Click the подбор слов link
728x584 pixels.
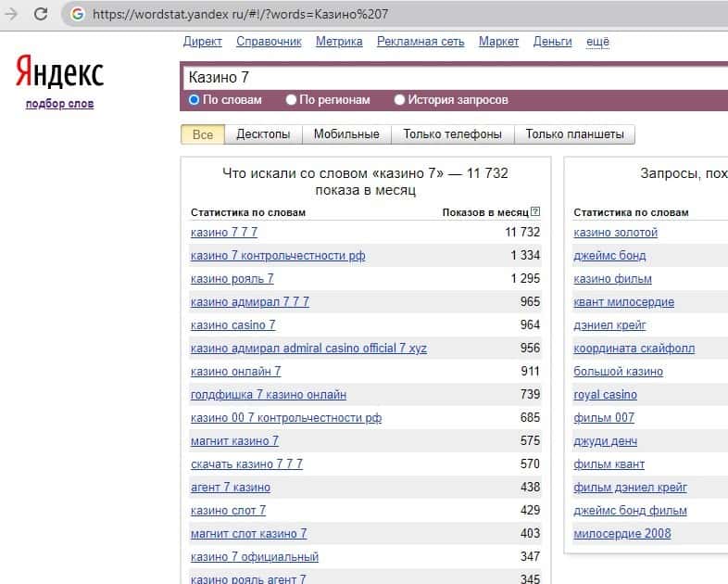[x=59, y=104]
